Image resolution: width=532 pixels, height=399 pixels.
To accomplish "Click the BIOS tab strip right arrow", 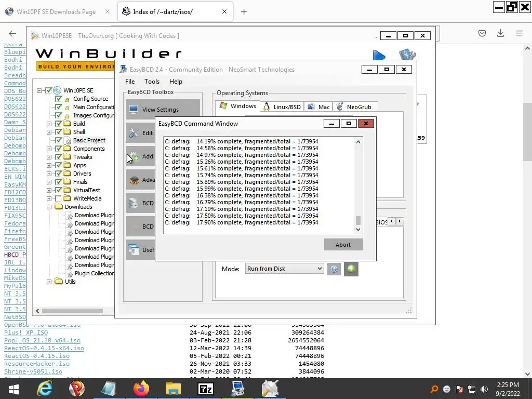I will click(400, 221).
